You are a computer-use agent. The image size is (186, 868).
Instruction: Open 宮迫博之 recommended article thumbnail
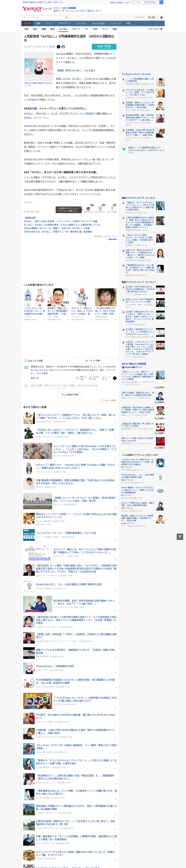coord(58,297)
